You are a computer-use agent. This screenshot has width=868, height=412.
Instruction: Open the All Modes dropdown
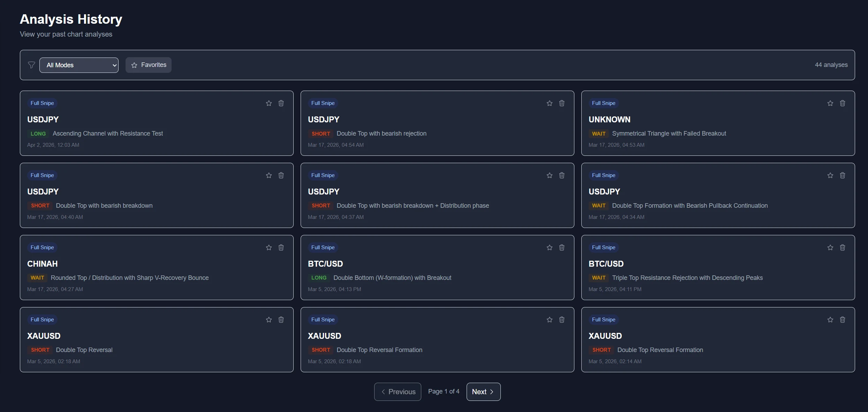pos(79,65)
